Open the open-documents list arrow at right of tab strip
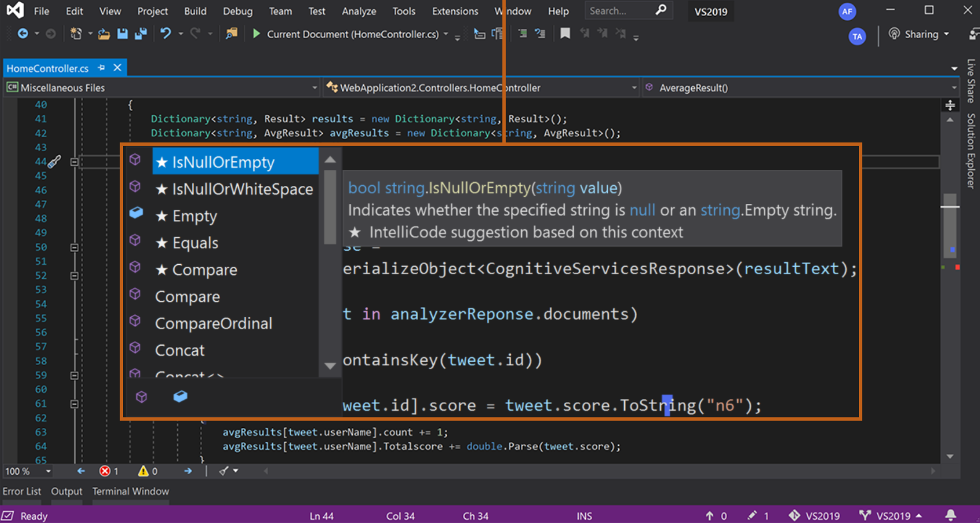 pyautogui.click(x=955, y=69)
